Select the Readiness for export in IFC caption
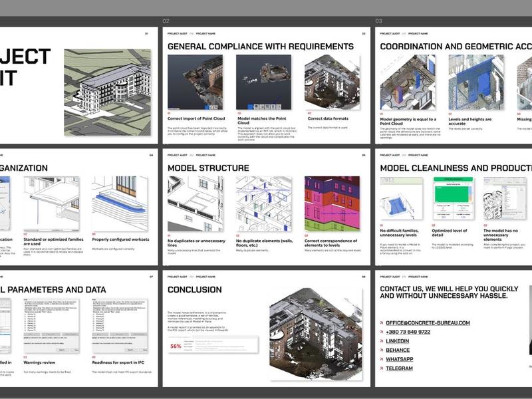Image resolution: width=532 pixels, height=399 pixels. click(x=118, y=362)
